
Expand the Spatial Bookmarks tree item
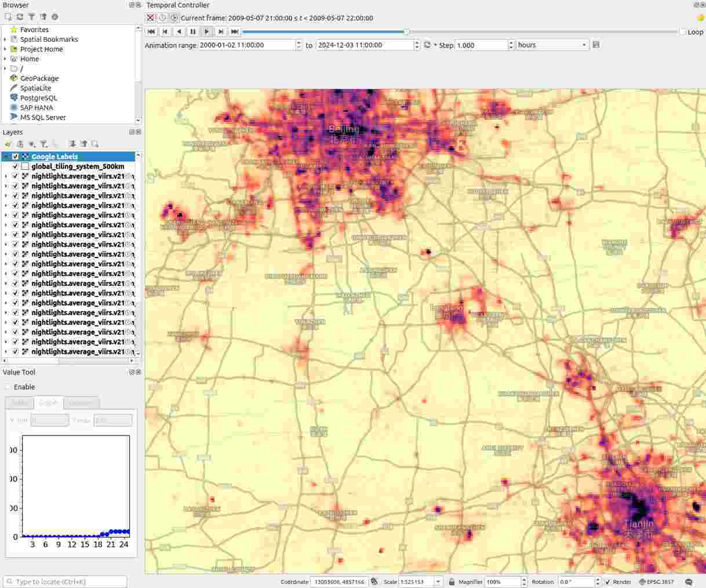coord(5,39)
